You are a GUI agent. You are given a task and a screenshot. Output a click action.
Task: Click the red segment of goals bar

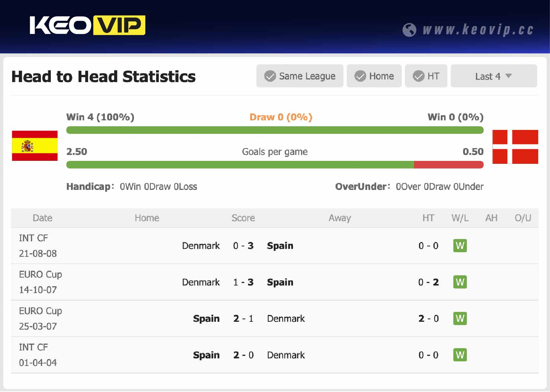point(449,165)
